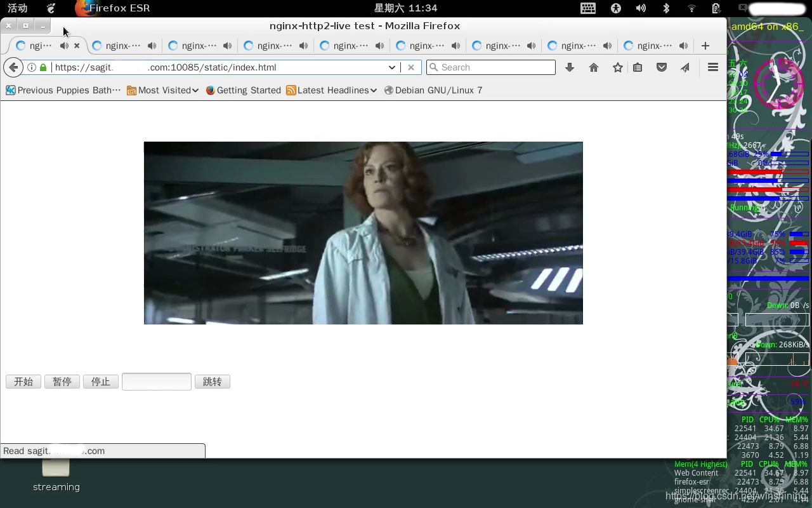
Task: Go to the Home page icon
Action: tap(594, 67)
